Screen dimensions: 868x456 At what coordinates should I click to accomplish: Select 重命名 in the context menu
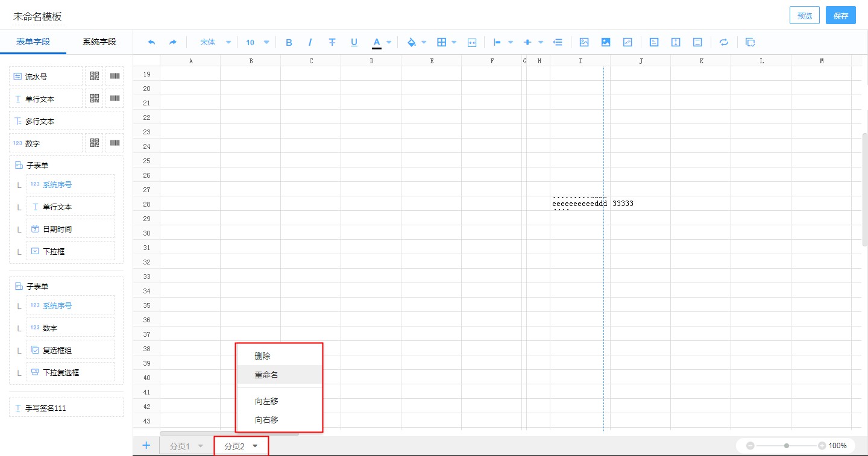[x=266, y=375]
